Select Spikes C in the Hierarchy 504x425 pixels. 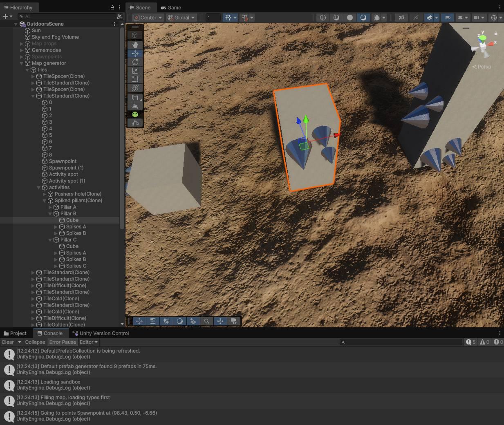[x=76, y=266]
